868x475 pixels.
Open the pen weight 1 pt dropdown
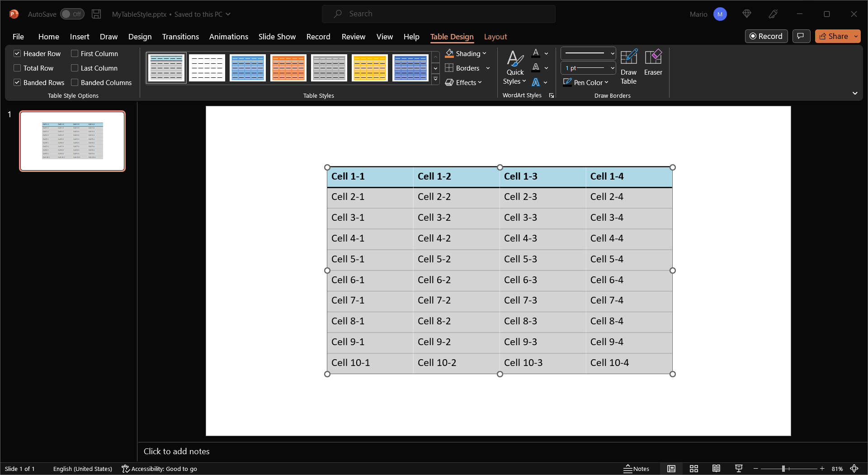(x=612, y=68)
